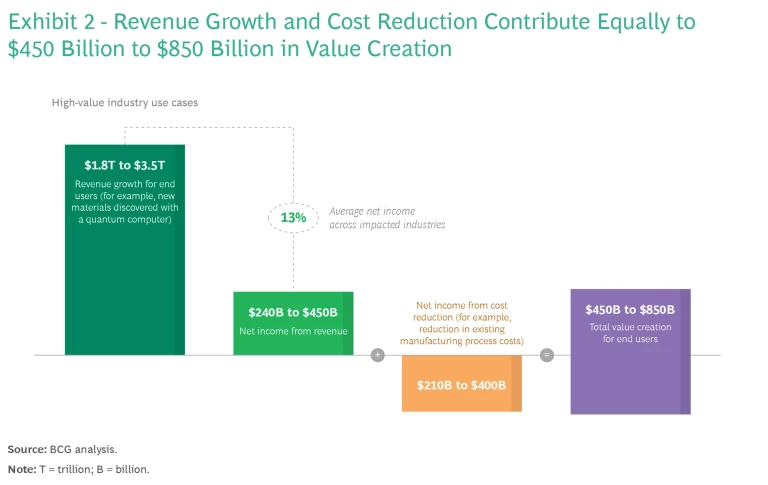Image resolution: width=768 pixels, height=485 pixels.
Task: Click the dashed horizontal connector above the 13% badge
Action: pyautogui.click(x=208, y=128)
